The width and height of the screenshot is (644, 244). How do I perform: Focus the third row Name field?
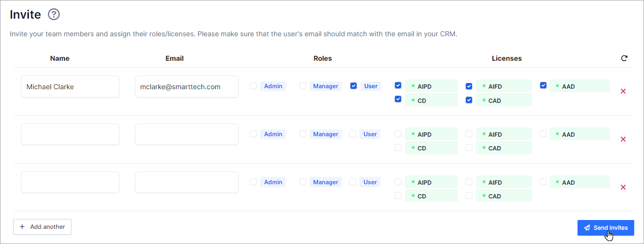(70, 182)
